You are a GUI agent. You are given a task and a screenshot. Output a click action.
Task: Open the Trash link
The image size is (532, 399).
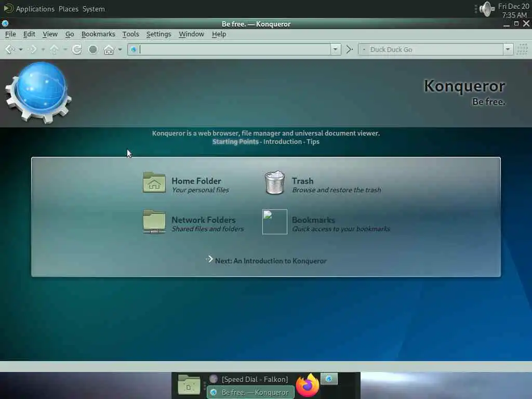pyautogui.click(x=302, y=181)
